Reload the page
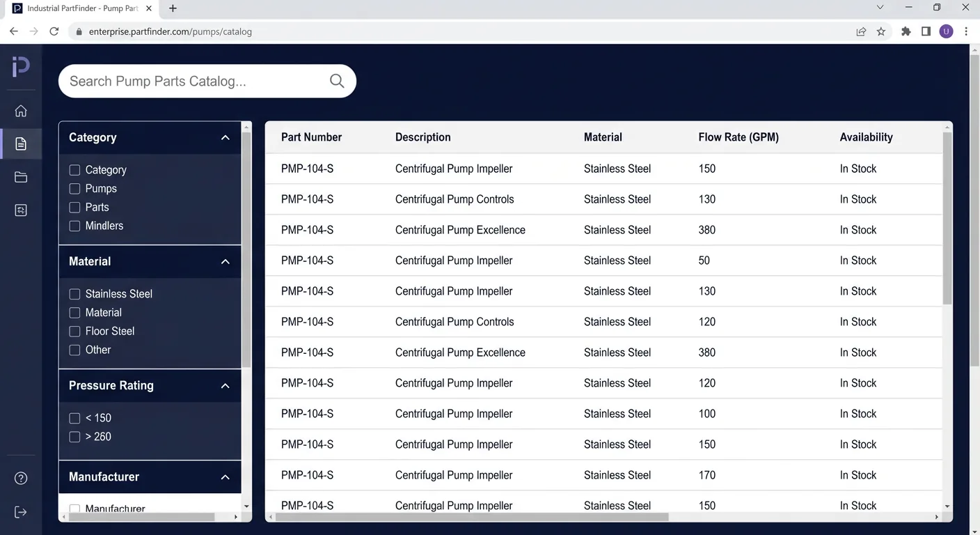 pyautogui.click(x=54, y=31)
